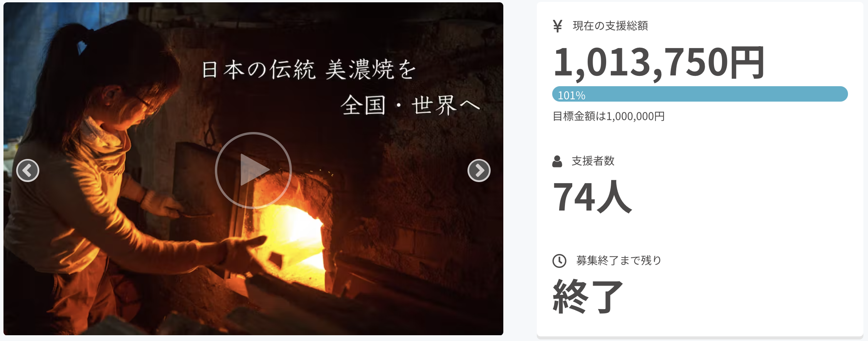
Task: Click the 日本の伝統 美濃焼を caption
Action: pyautogui.click(x=309, y=70)
